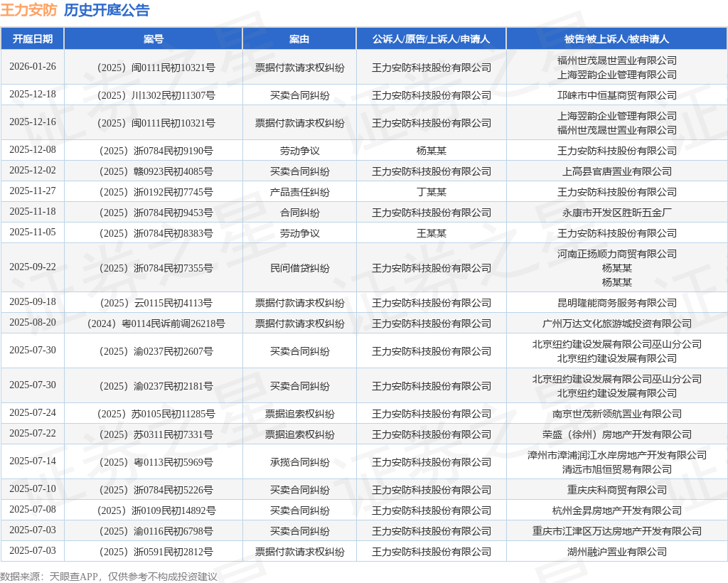The height and width of the screenshot is (583, 728).
Task: Select date cell 2025-07-08
Action: tap(33, 510)
